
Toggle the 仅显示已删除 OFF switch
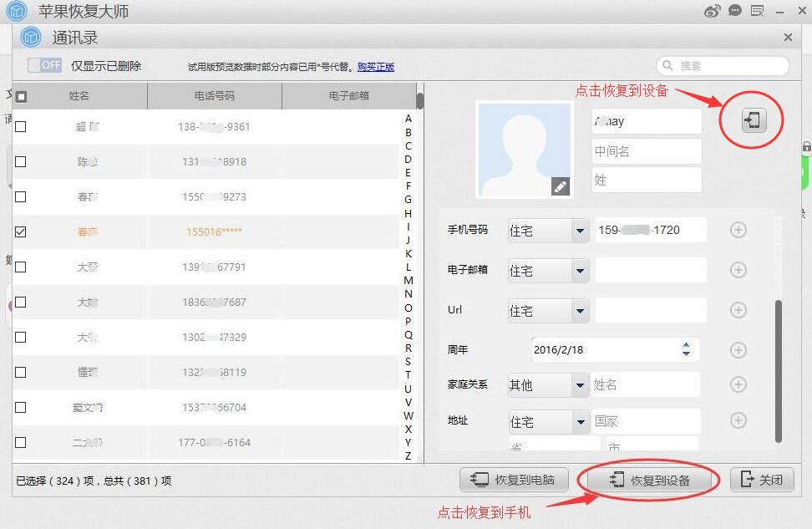[x=45, y=65]
